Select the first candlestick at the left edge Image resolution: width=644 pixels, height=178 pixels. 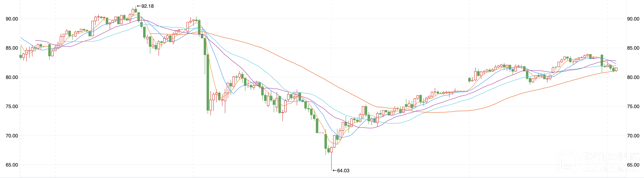tap(21, 56)
